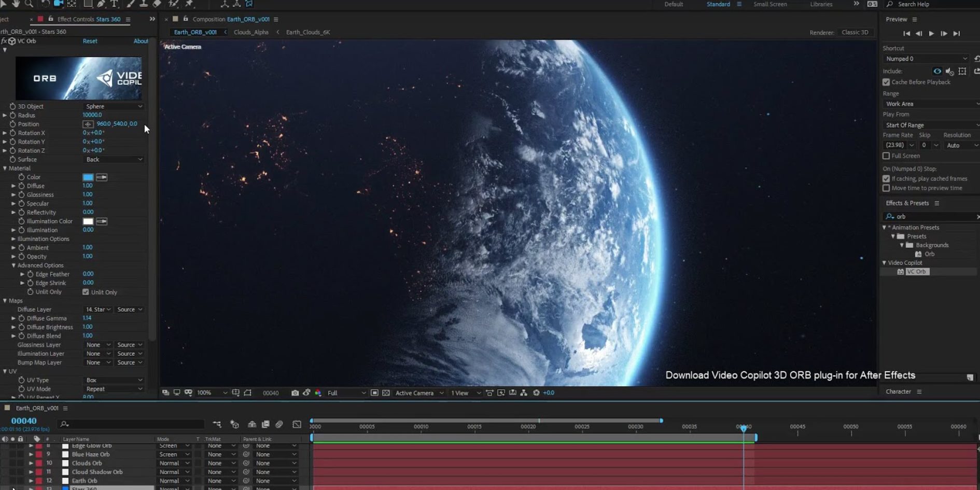The height and width of the screenshot is (490, 980).
Task: Reset the VC Orb effect
Action: [x=90, y=41]
